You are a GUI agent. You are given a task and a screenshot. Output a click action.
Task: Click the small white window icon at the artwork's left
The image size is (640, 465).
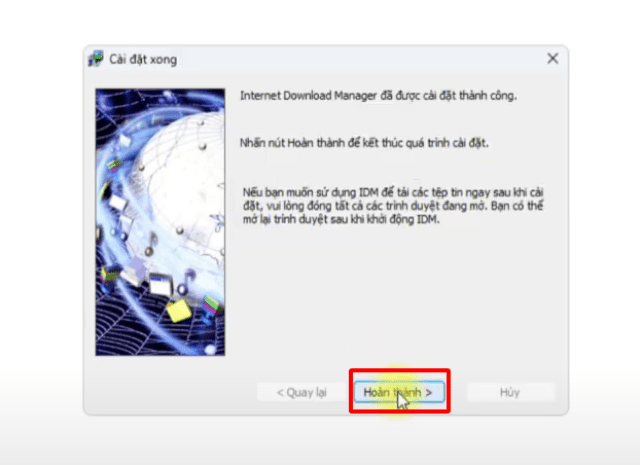tap(118, 202)
